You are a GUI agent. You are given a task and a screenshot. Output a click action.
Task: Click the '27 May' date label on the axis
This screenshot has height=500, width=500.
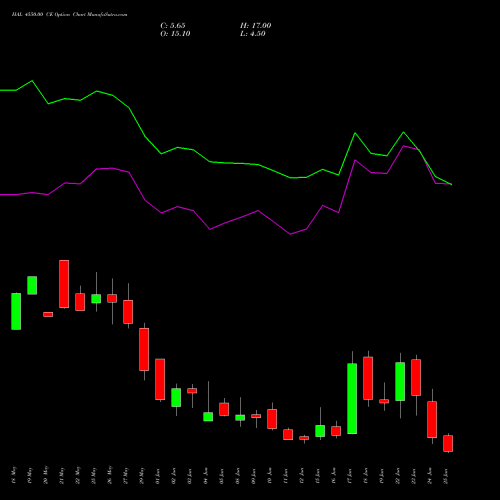coord(126,476)
